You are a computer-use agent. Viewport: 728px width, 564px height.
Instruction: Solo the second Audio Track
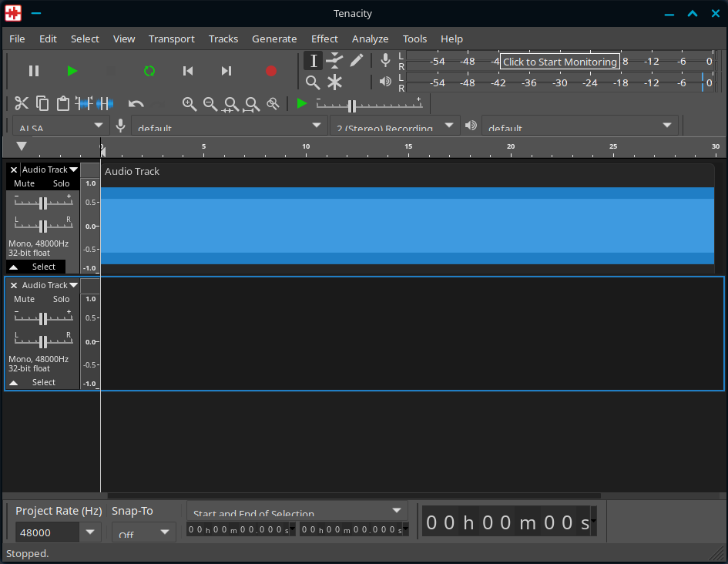[x=62, y=299]
